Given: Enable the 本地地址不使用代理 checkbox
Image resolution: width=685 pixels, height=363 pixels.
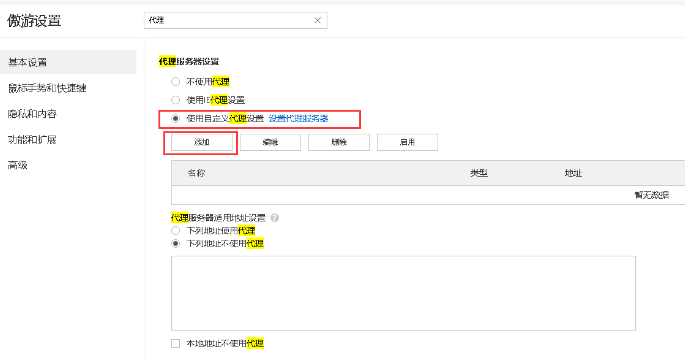Looking at the screenshot, I should [x=176, y=344].
